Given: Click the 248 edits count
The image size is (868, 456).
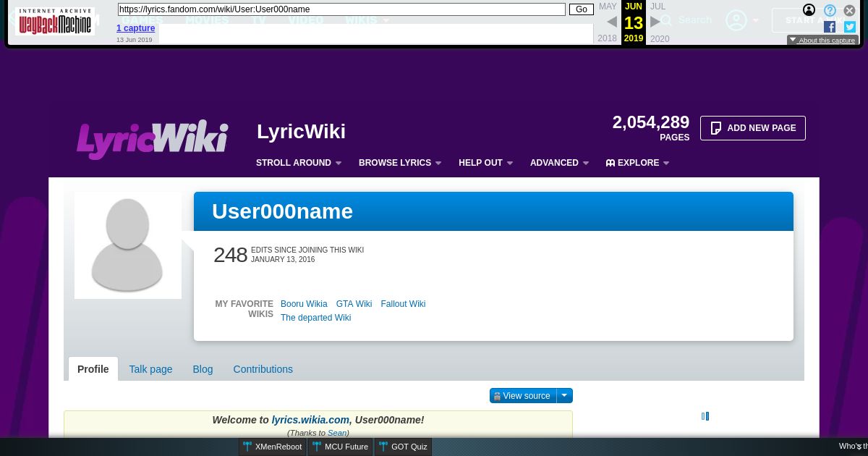Looking at the screenshot, I should click(230, 255).
